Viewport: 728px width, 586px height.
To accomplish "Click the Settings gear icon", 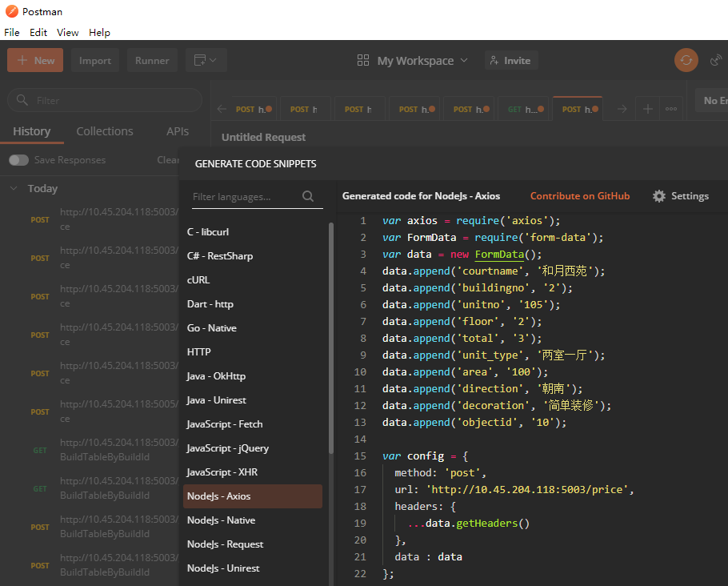I will pos(659,196).
